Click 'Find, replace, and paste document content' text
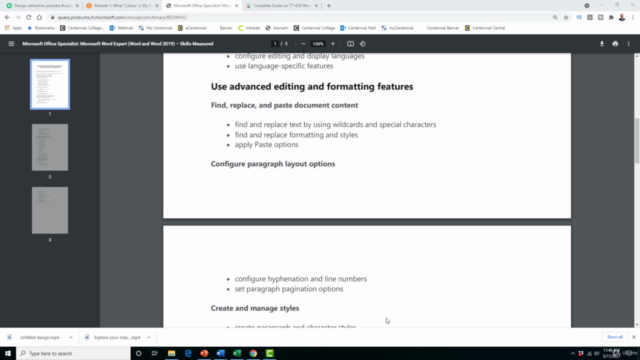Viewport: 640px width, 360px height. click(x=284, y=105)
